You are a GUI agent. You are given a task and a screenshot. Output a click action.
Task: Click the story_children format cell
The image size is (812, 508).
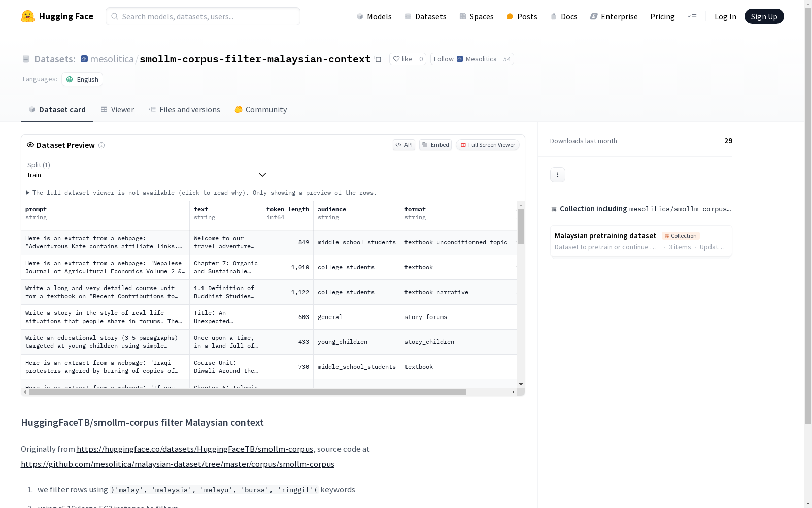click(456, 342)
